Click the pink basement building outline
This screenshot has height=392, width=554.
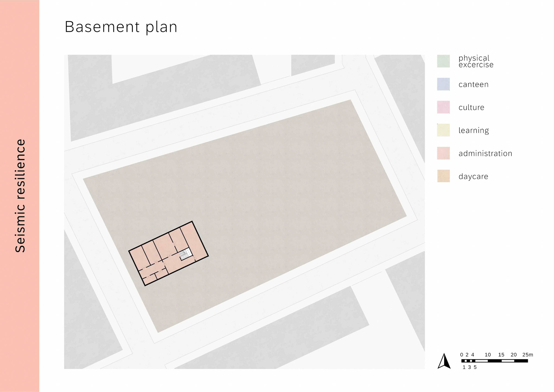point(169,253)
